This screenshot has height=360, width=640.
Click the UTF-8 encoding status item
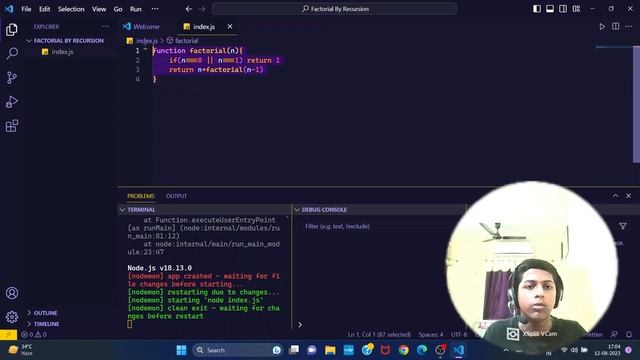[459, 334]
